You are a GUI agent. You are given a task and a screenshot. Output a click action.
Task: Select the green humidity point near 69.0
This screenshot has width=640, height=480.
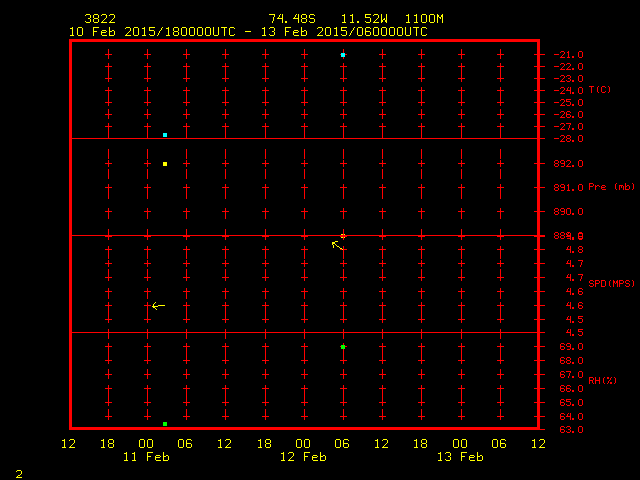coord(343,347)
